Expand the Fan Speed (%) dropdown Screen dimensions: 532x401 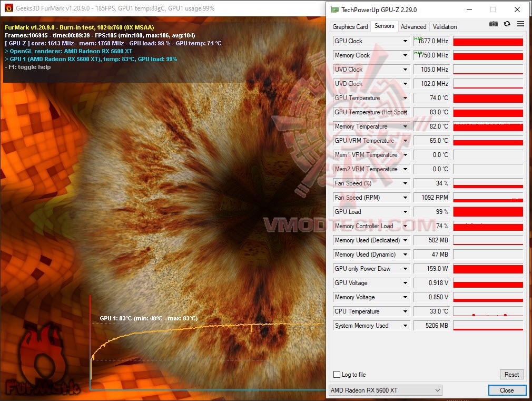405,183
